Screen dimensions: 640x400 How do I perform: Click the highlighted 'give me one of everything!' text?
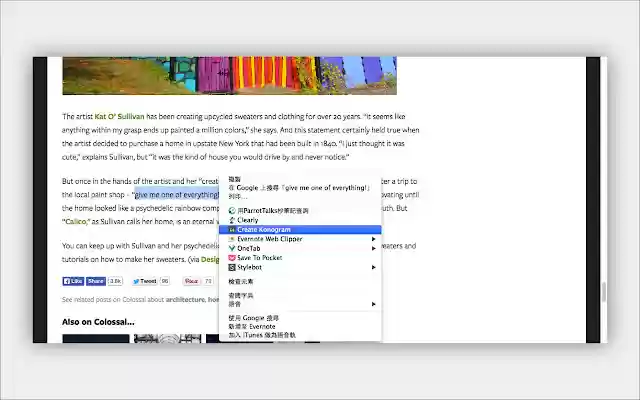point(177,194)
